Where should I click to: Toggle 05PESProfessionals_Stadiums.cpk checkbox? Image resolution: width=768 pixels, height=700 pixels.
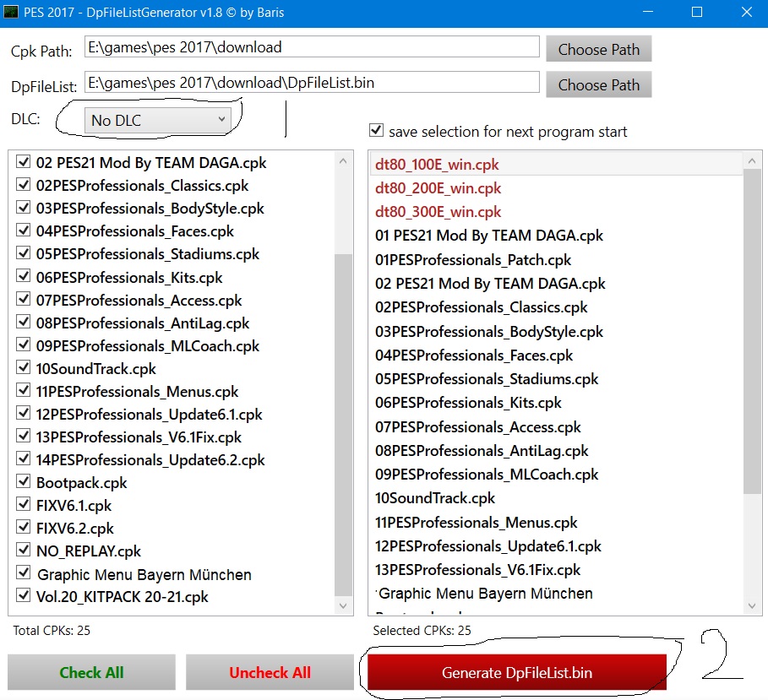point(23,253)
